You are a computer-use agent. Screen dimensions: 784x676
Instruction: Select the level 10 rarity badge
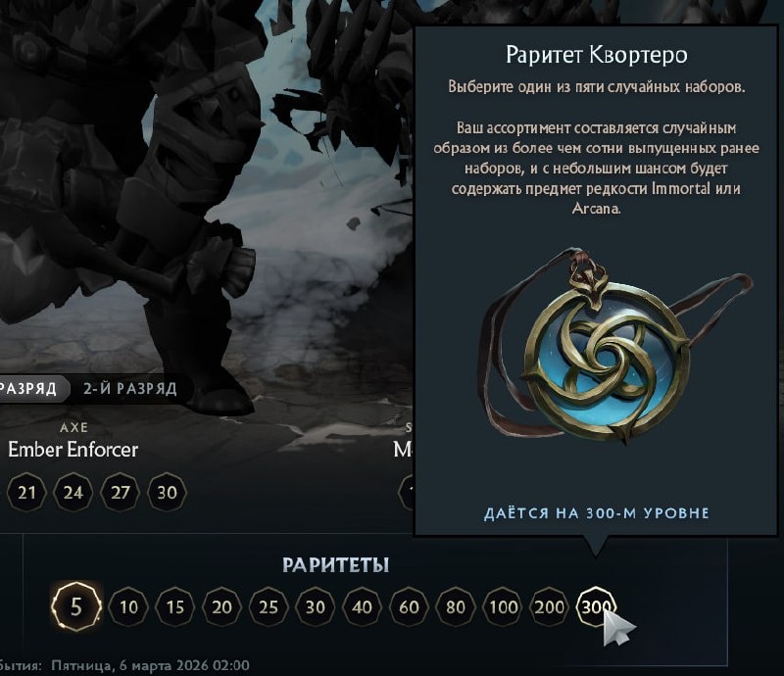tap(128, 607)
